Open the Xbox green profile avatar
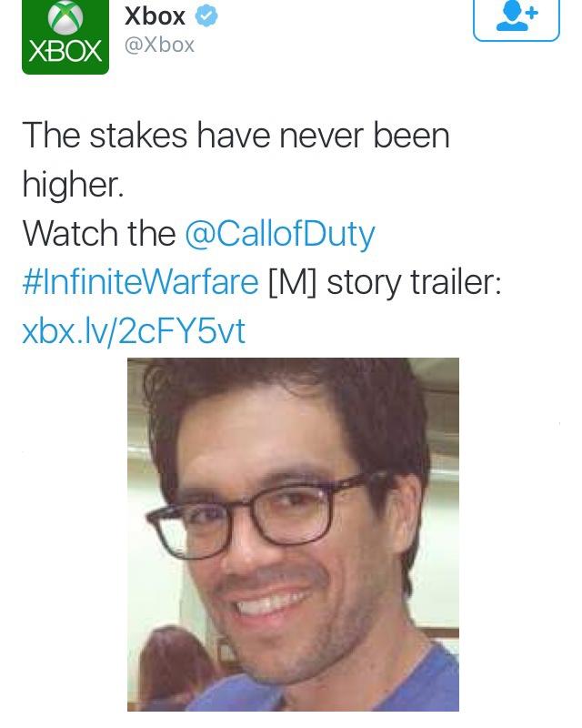Screen dimensions: 582x728 tap(65, 36)
